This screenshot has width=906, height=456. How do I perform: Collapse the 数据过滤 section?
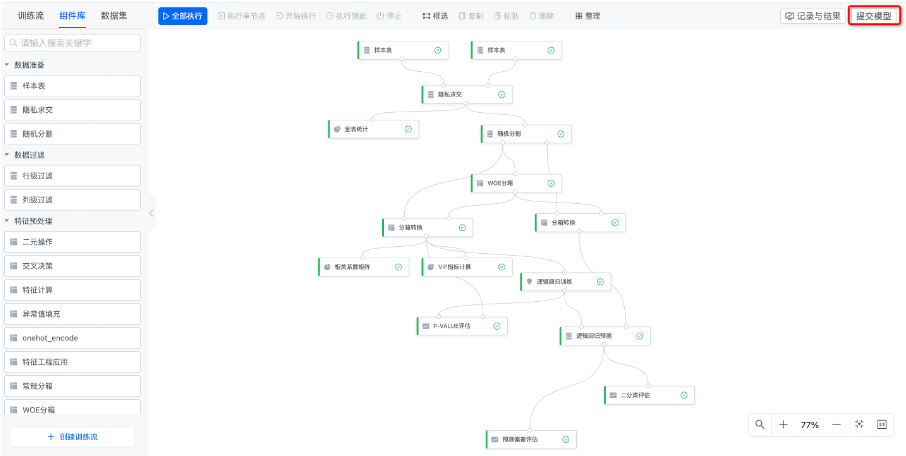(x=8, y=155)
